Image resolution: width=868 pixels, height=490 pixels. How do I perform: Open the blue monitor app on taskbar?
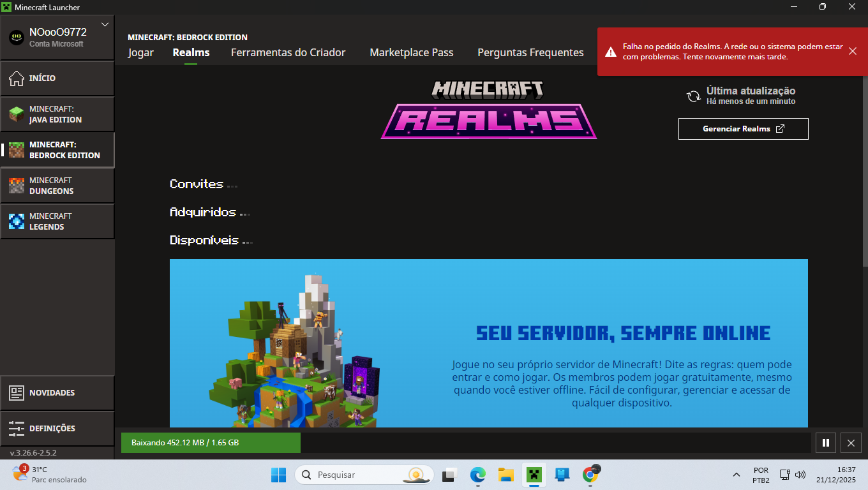pos(562,475)
